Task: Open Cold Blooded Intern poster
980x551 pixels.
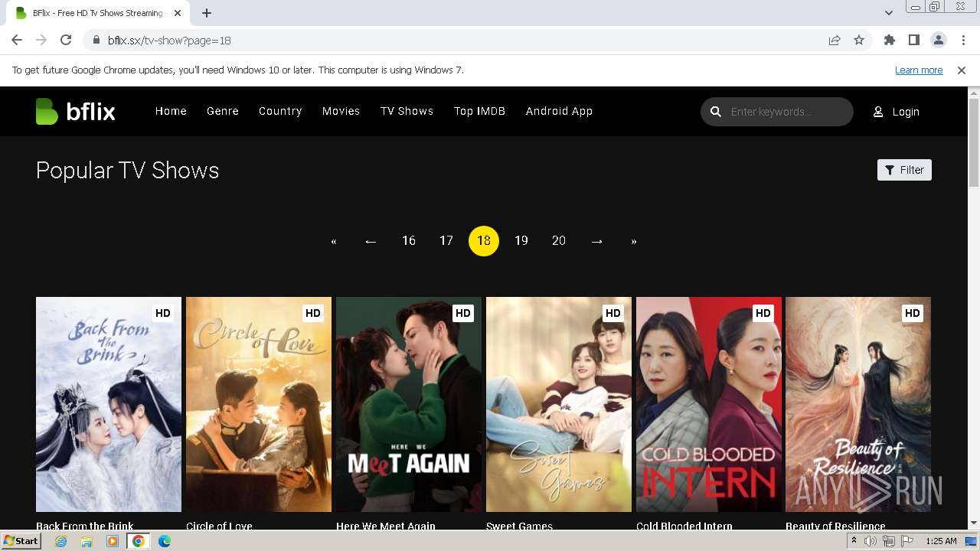Action: pyautogui.click(x=709, y=404)
